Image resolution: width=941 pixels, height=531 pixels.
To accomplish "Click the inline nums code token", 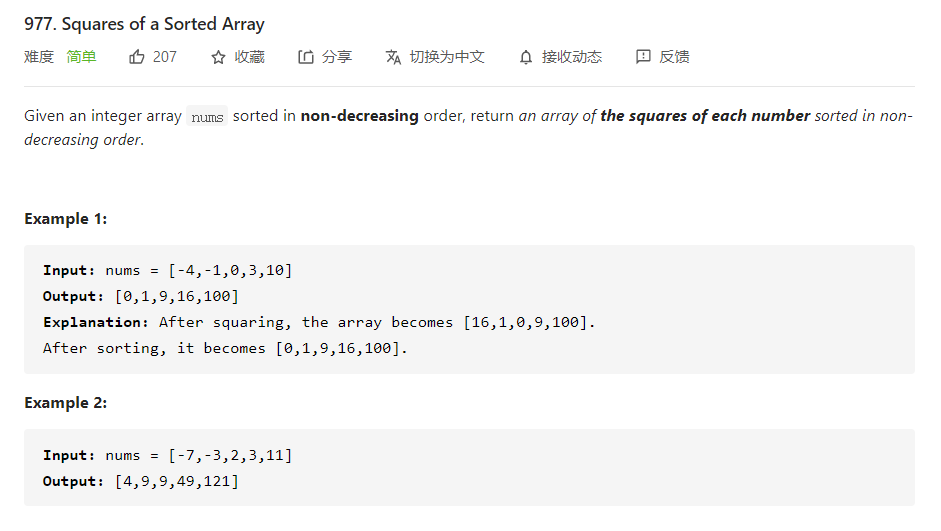I will click(207, 117).
